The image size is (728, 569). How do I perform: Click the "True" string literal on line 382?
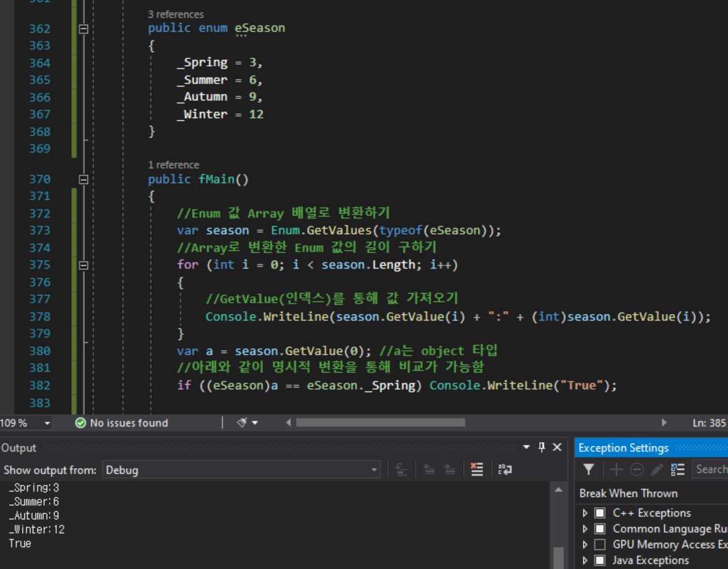click(x=582, y=386)
